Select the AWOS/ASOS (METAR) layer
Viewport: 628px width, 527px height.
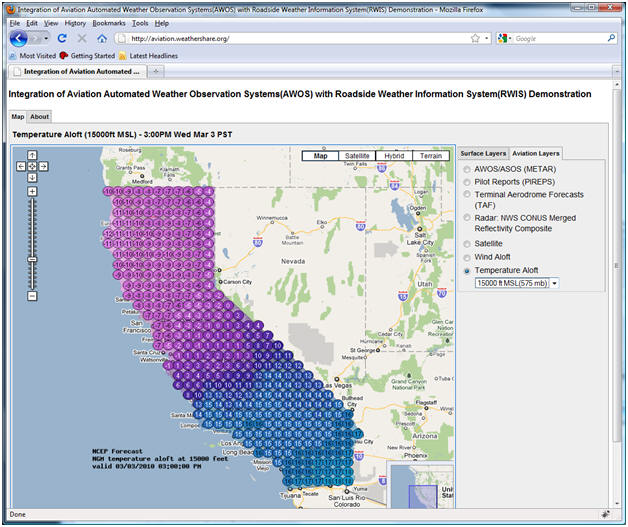[467, 169]
